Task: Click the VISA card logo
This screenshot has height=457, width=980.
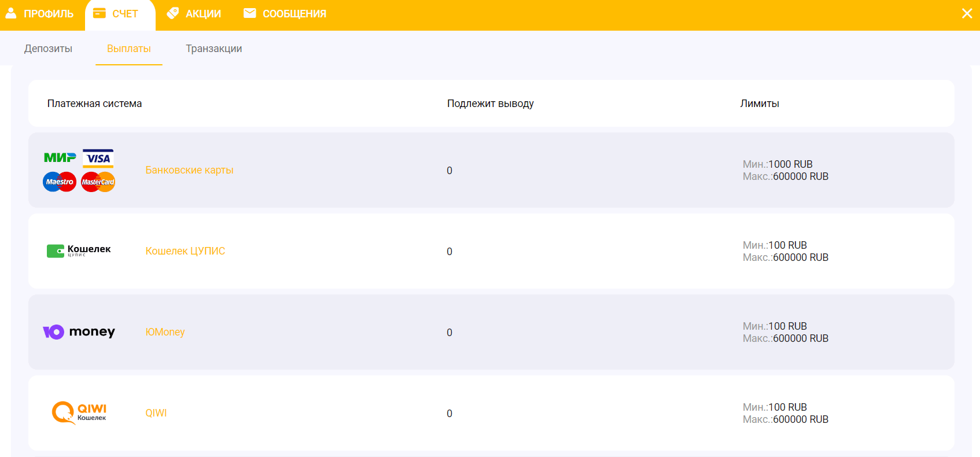Action: pyautogui.click(x=98, y=159)
